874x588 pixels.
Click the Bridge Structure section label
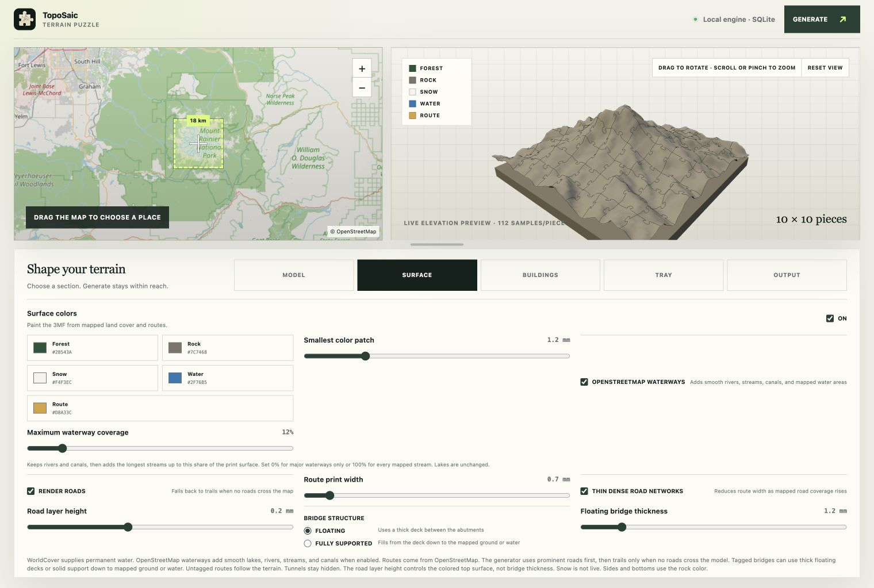(334, 518)
